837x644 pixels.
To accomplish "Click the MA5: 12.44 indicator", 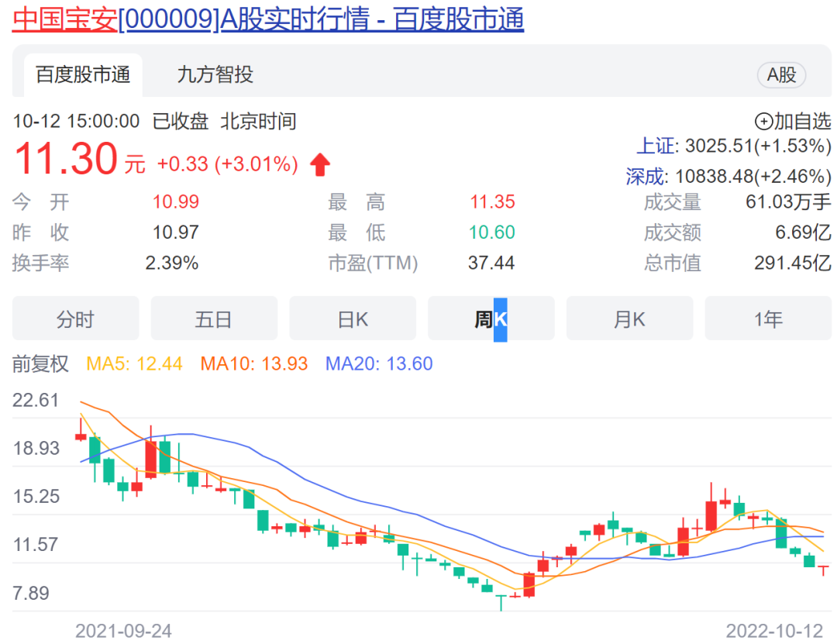I will click(134, 363).
